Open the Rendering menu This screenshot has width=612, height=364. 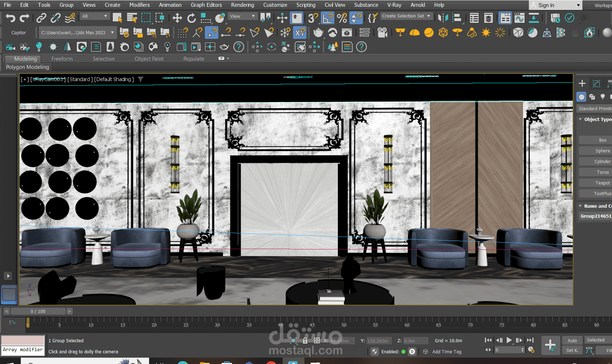(242, 5)
